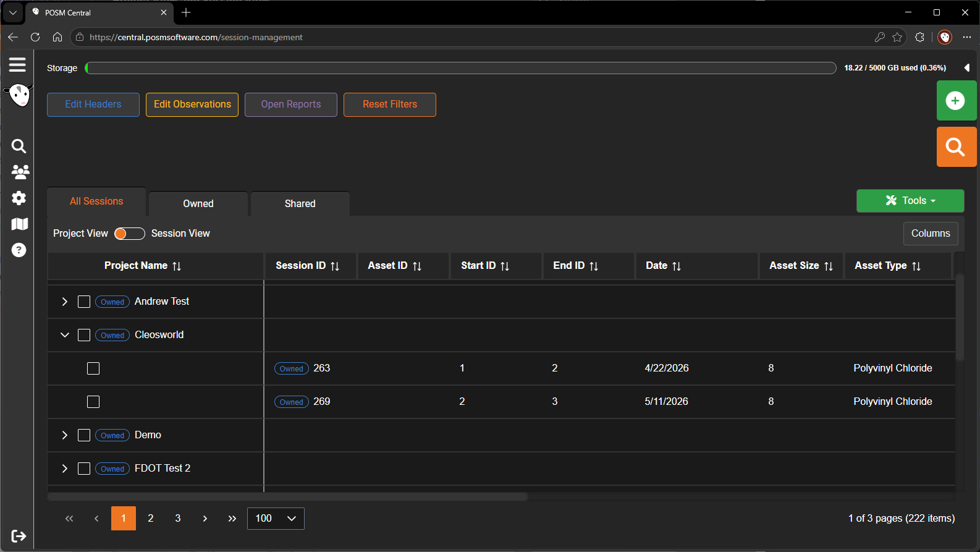Screen dimensions: 980x552
Task: Click the orange search button
Action: pyautogui.click(x=956, y=147)
